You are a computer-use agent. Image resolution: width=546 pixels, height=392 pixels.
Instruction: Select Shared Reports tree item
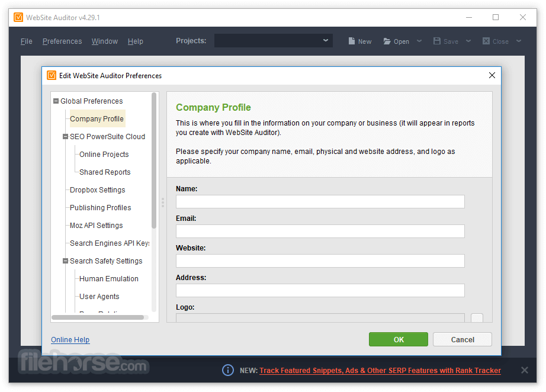point(105,172)
